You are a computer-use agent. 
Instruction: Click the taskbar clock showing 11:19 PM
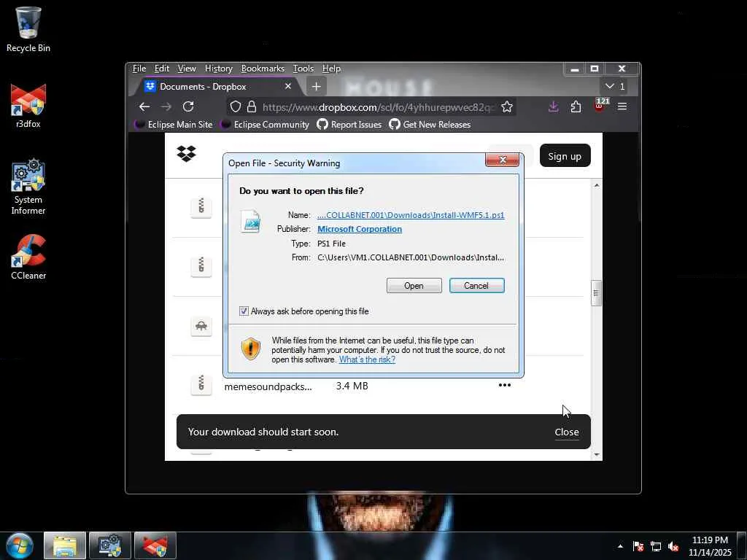[x=710, y=546]
